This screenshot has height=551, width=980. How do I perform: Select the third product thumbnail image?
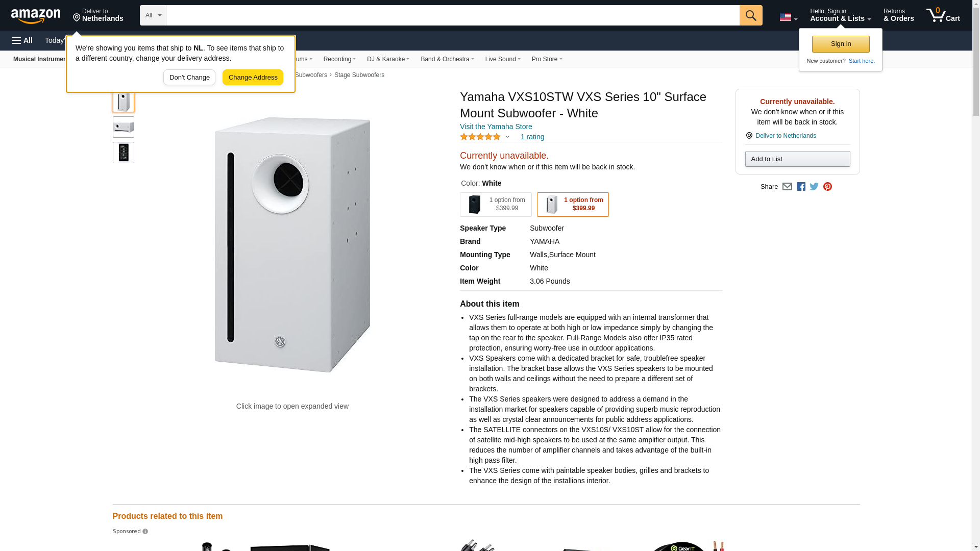pos(124,153)
